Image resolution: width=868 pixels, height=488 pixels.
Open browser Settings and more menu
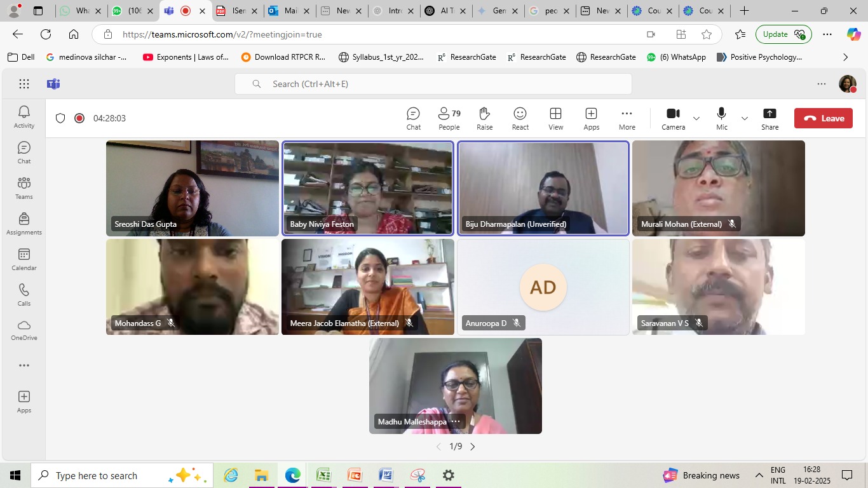click(827, 34)
